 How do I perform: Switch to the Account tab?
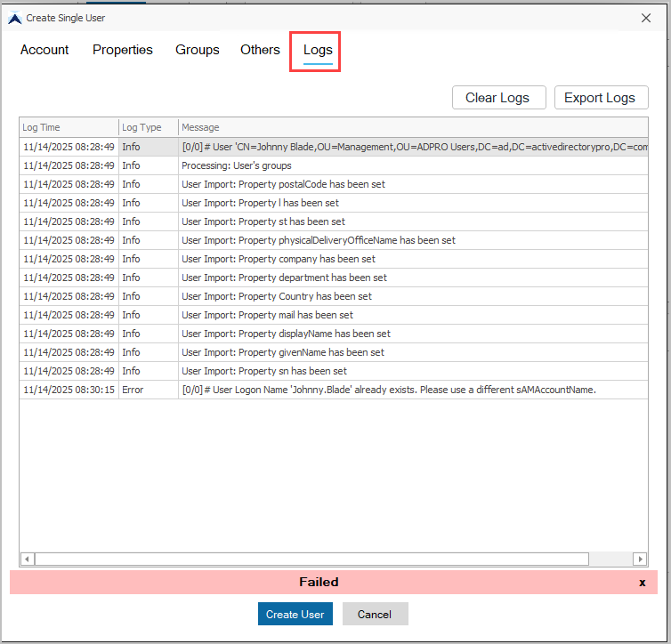[x=44, y=50]
